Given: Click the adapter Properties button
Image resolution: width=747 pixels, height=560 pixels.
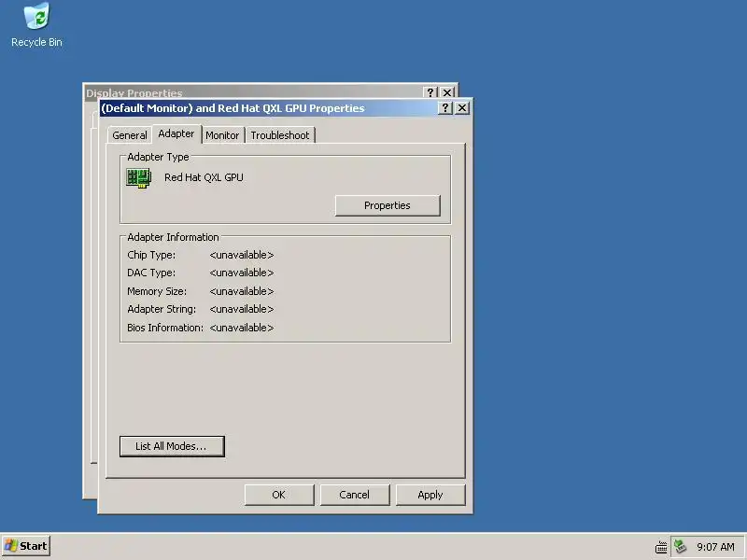Looking at the screenshot, I should pos(388,205).
